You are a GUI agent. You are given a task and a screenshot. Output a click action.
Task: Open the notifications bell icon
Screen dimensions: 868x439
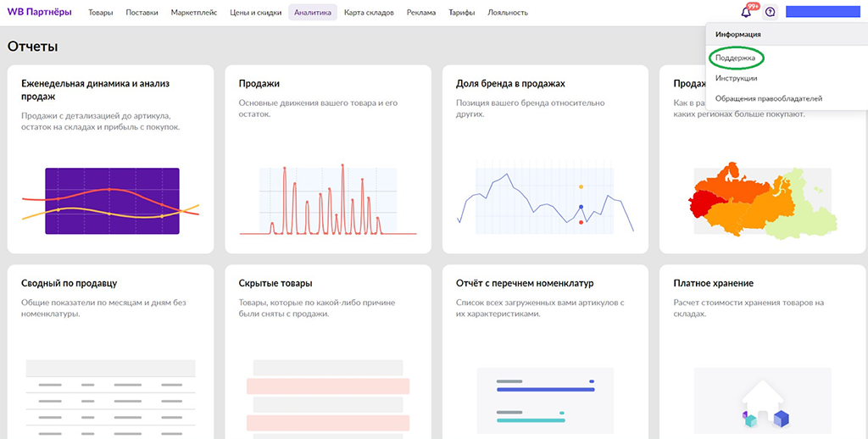coord(746,12)
